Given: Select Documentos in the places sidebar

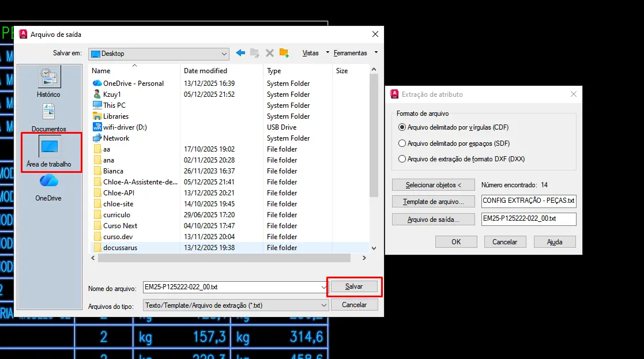Looking at the screenshot, I should pos(48,117).
